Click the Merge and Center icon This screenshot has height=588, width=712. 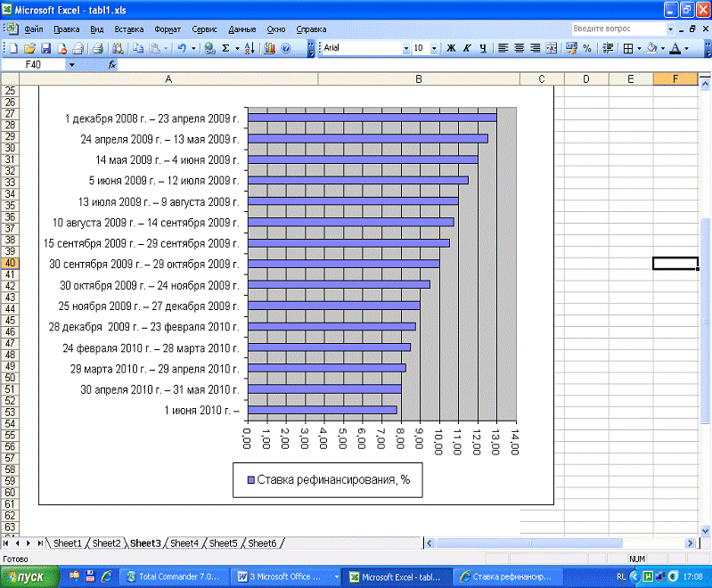click(551, 48)
